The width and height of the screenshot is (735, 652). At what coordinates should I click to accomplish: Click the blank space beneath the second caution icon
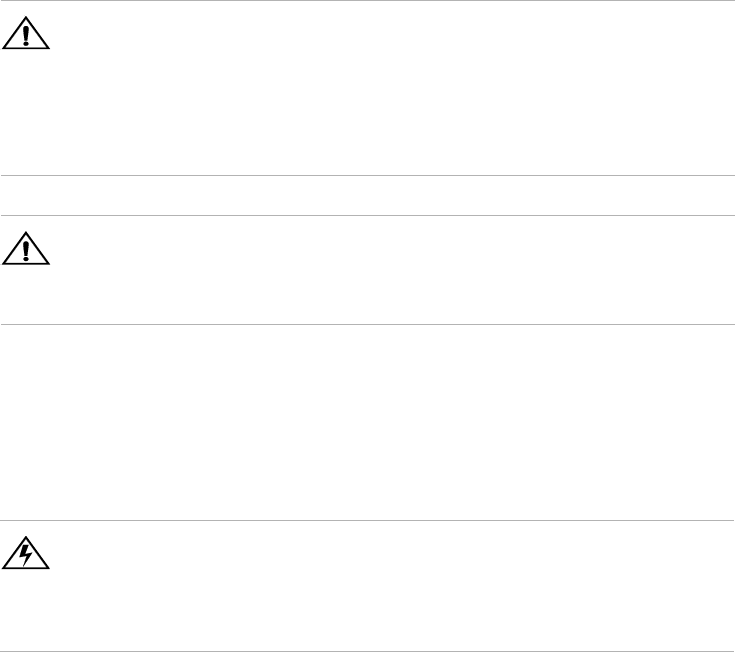pyautogui.click(x=28, y=295)
